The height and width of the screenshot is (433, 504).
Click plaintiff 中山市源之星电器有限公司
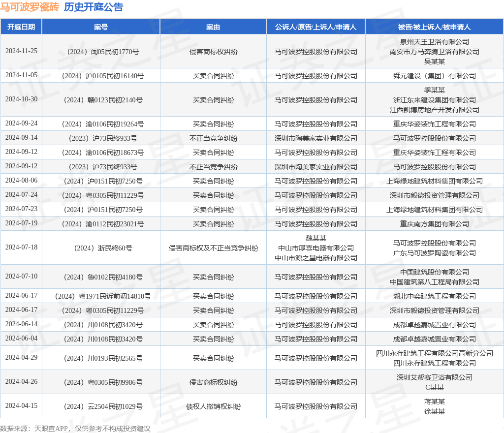click(x=315, y=258)
